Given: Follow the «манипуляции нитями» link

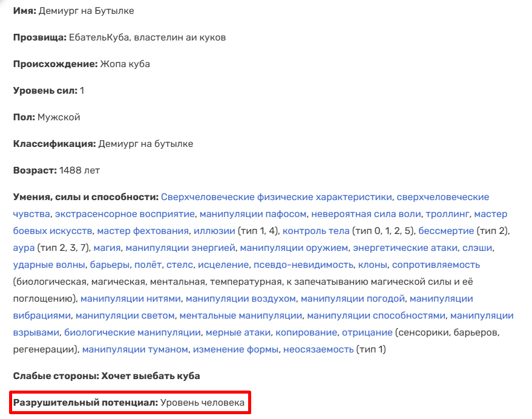Looking at the screenshot, I should (130, 299).
